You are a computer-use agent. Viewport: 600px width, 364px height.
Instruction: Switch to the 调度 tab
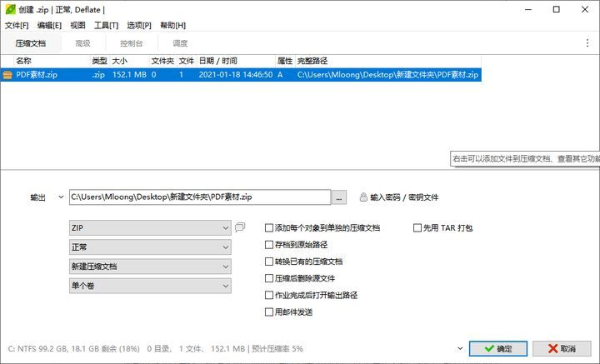coord(180,43)
